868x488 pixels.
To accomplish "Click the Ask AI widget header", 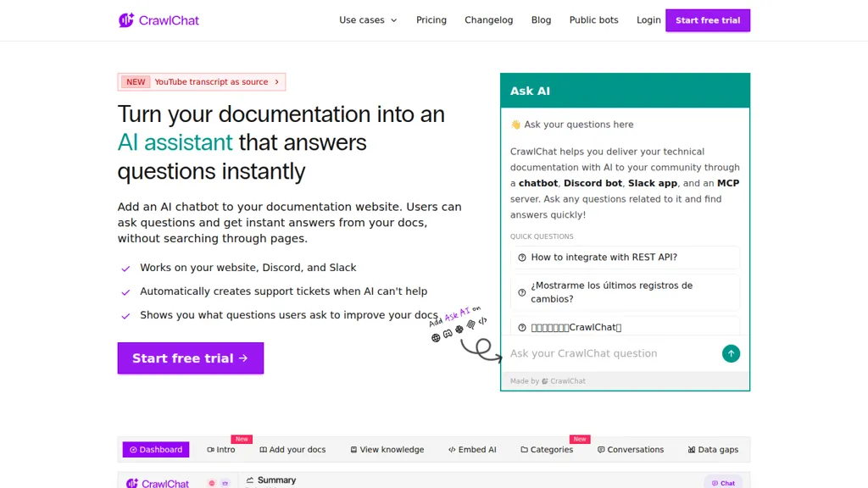I will 625,91.
